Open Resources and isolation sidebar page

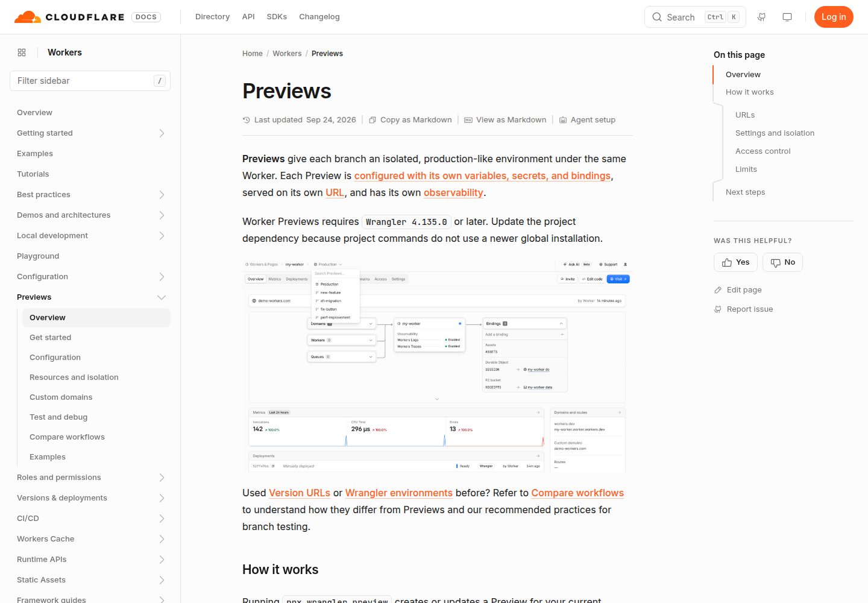click(x=74, y=377)
